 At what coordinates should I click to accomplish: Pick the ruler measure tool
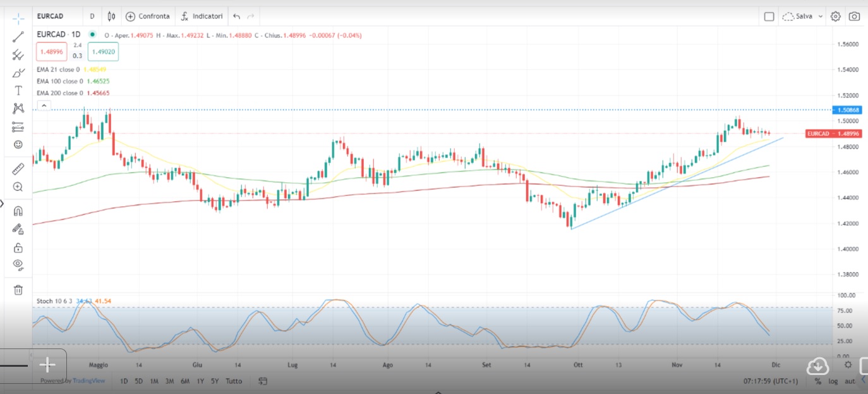coord(18,169)
